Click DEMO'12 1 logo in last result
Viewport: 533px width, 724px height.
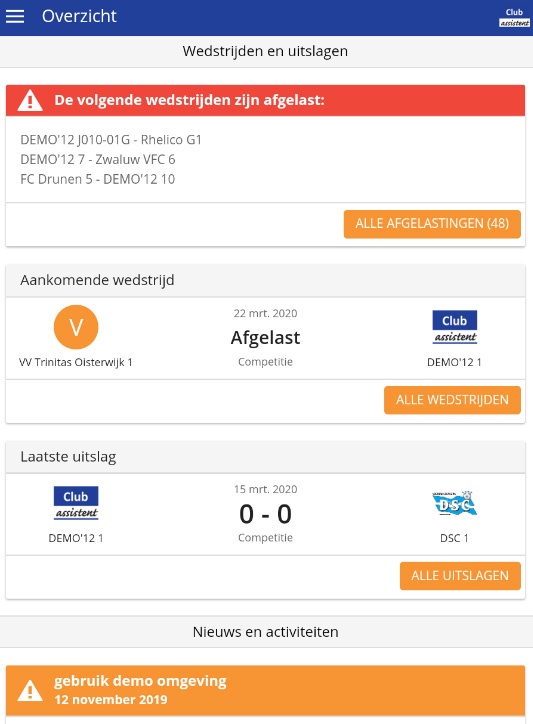pyautogui.click(x=76, y=503)
